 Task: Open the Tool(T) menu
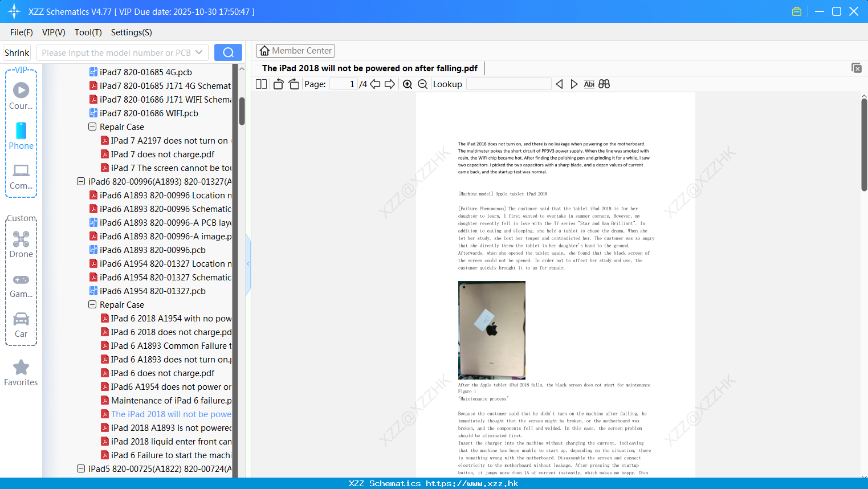pos(88,32)
